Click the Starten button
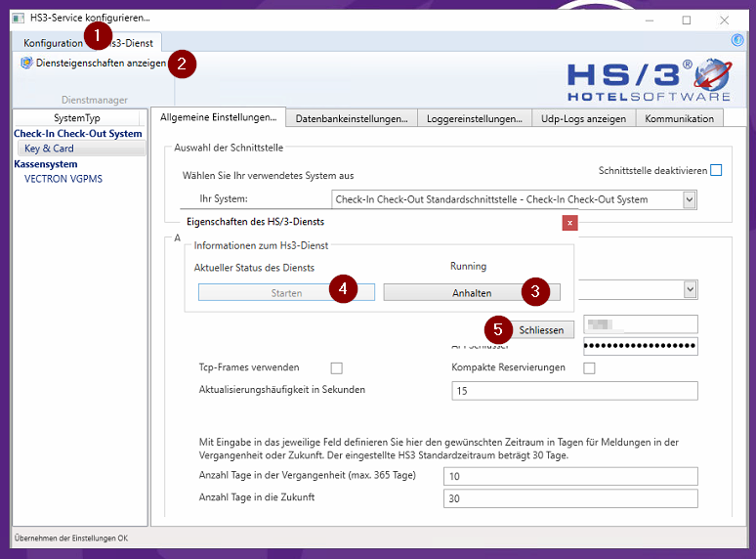The height and width of the screenshot is (559, 756). point(286,293)
